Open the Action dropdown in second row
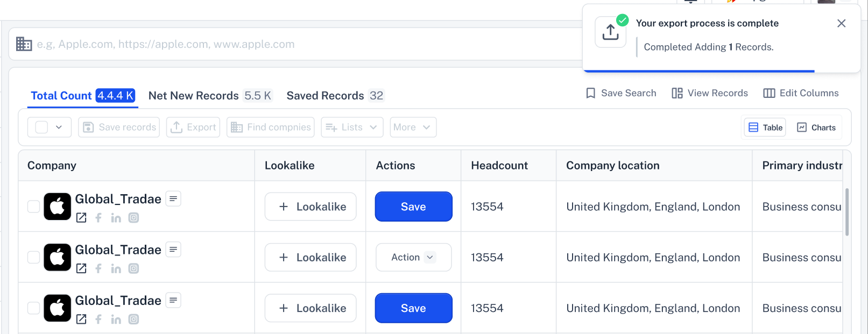Viewport: 868px width, 334px height. point(413,257)
